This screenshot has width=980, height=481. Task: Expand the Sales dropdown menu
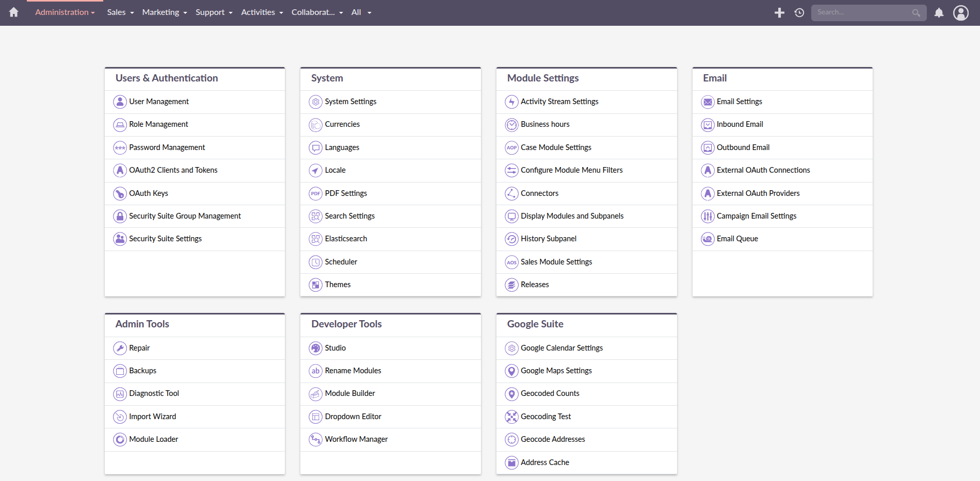click(x=120, y=12)
